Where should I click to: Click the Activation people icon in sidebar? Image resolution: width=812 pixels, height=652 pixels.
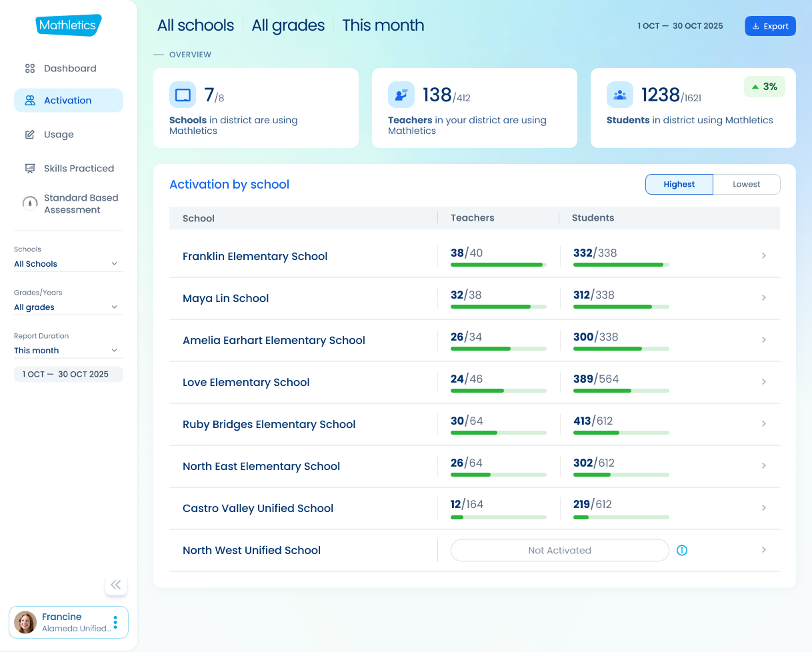(x=30, y=101)
